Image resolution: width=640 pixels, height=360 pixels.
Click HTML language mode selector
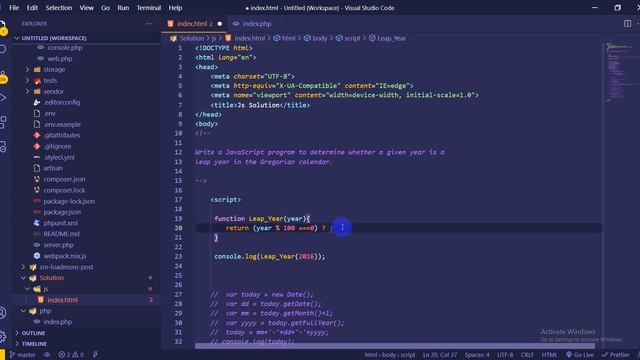pos(549,355)
